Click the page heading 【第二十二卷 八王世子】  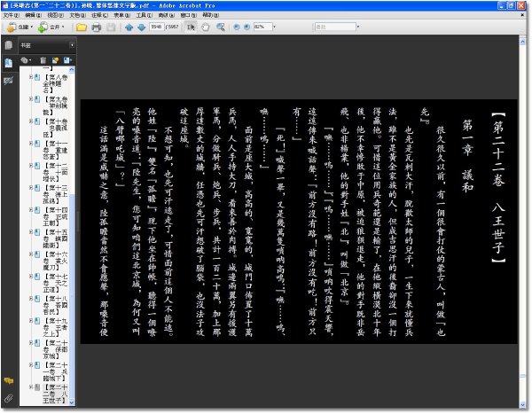497,187
